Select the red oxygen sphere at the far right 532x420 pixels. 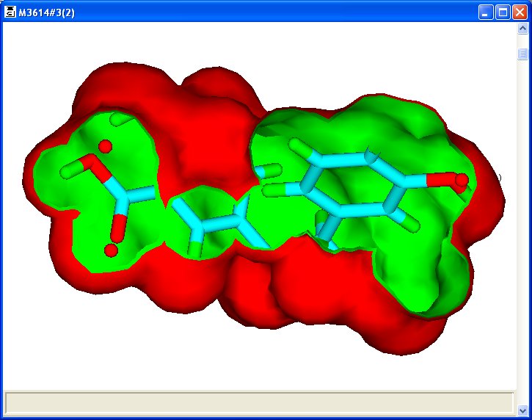462,178
